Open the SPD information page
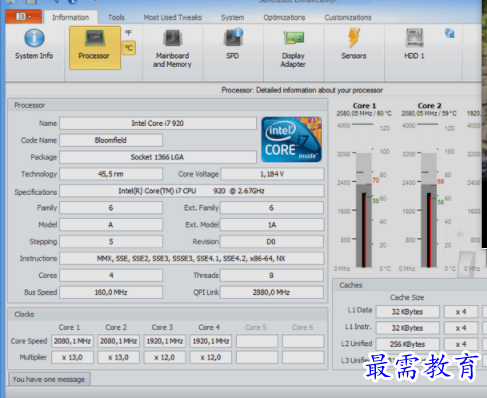This screenshot has height=398, width=487. [233, 45]
